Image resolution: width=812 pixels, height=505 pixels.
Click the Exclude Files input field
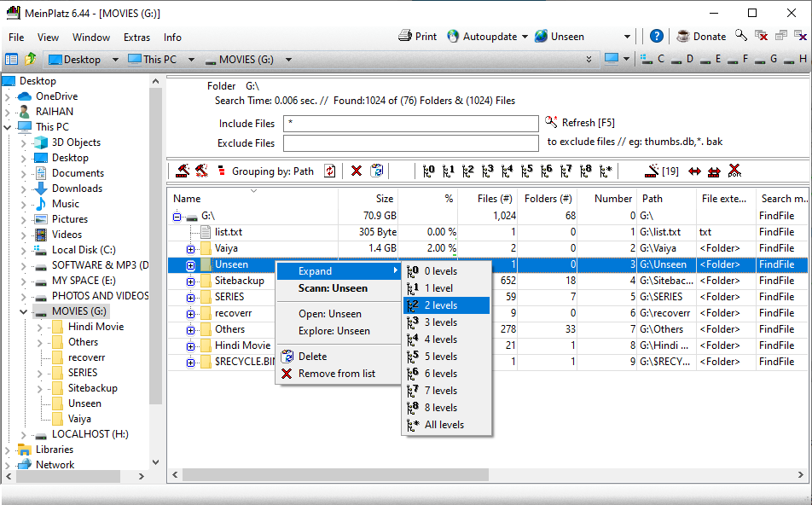[x=410, y=143]
